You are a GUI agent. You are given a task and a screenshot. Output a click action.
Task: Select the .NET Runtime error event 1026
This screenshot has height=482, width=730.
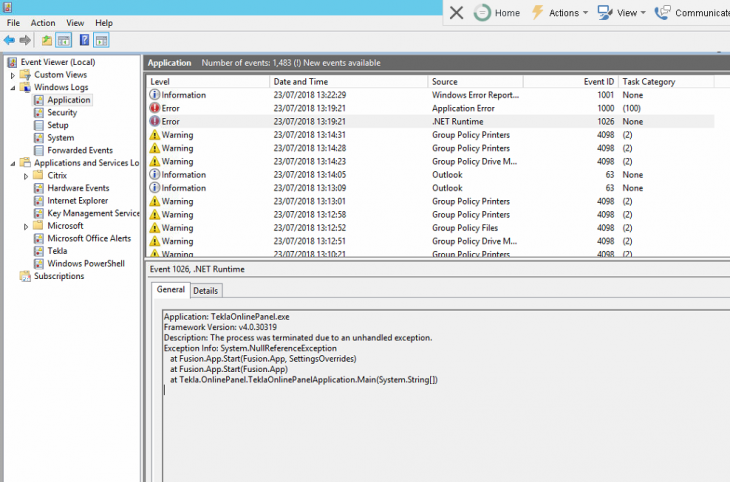tap(430, 121)
